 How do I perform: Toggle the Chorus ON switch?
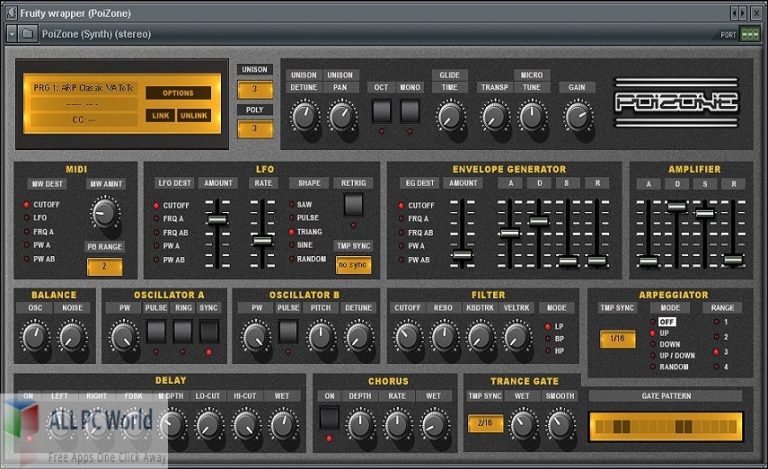(x=329, y=418)
